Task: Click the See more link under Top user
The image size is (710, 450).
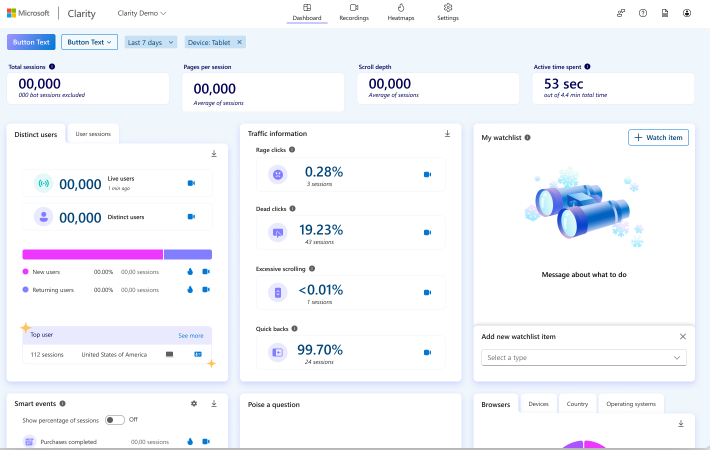Action: point(190,336)
